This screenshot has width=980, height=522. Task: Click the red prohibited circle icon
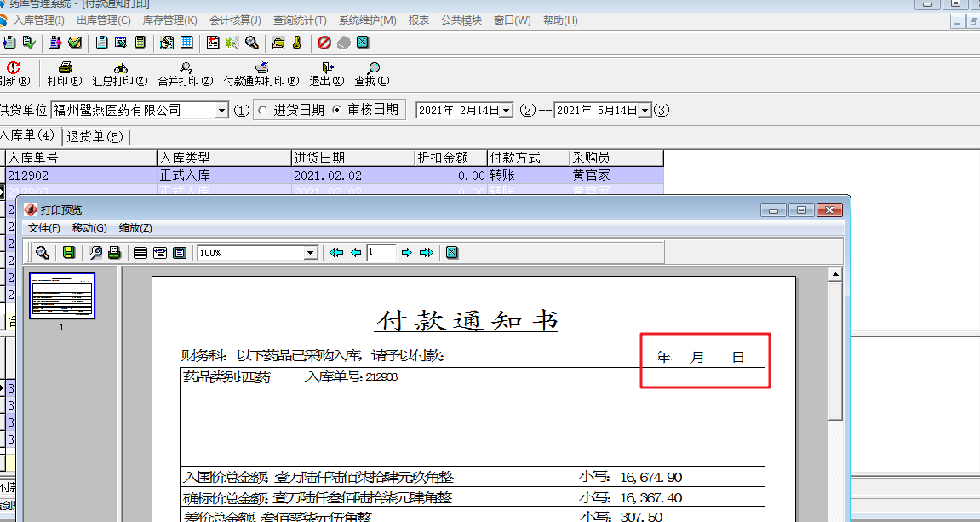coord(324,43)
